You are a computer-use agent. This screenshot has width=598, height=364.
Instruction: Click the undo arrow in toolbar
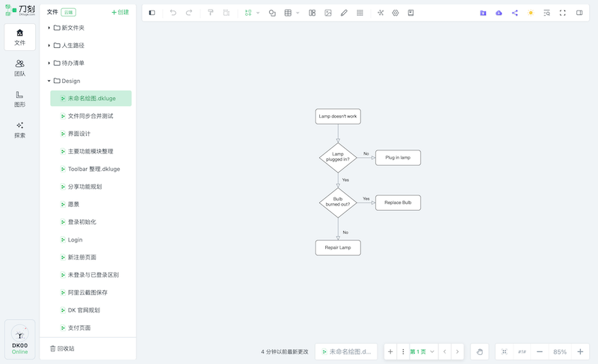(173, 13)
